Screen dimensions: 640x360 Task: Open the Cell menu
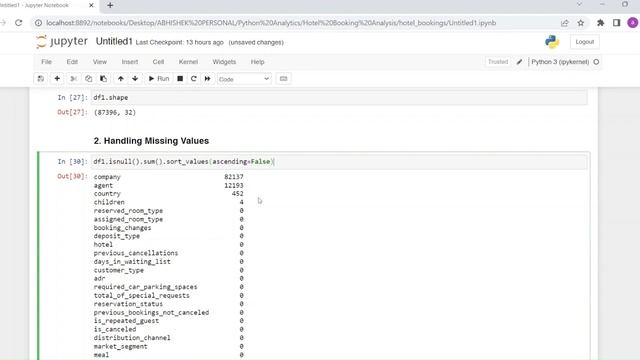(x=158, y=62)
